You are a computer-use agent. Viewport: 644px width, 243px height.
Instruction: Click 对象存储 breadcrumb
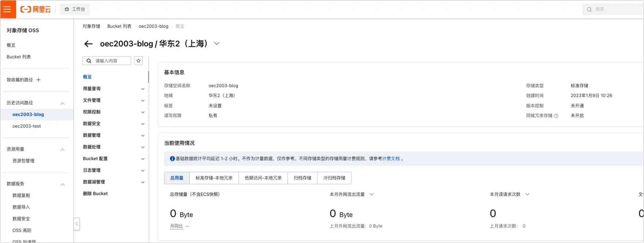click(x=91, y=26)
